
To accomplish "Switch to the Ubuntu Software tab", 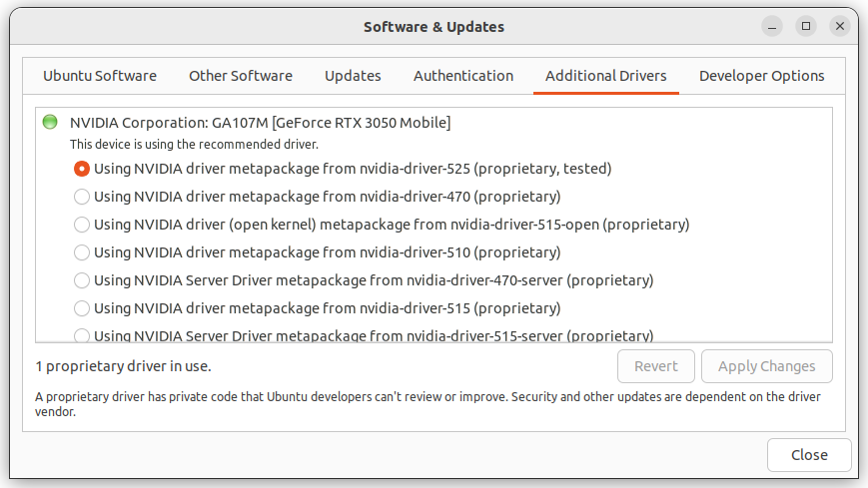I will [x=100, y=76].
